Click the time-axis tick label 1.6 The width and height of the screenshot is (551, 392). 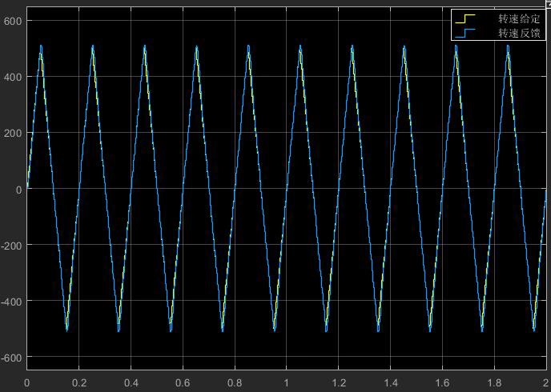442,382
